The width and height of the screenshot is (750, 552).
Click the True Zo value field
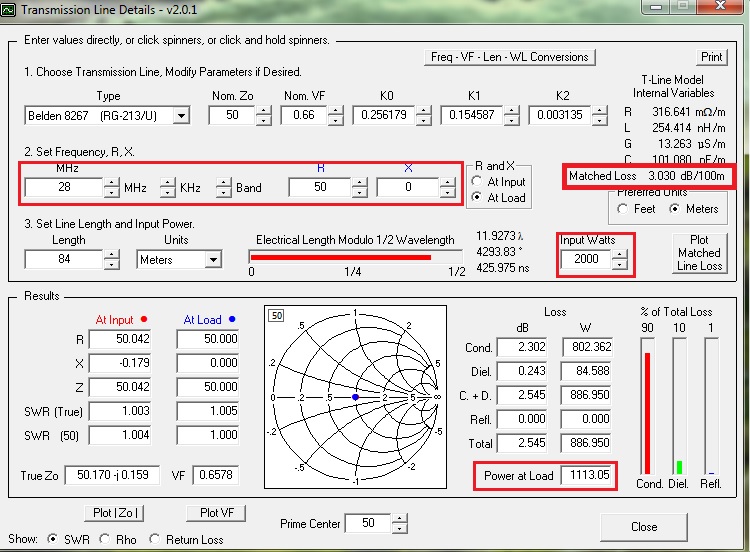(112, 475)
